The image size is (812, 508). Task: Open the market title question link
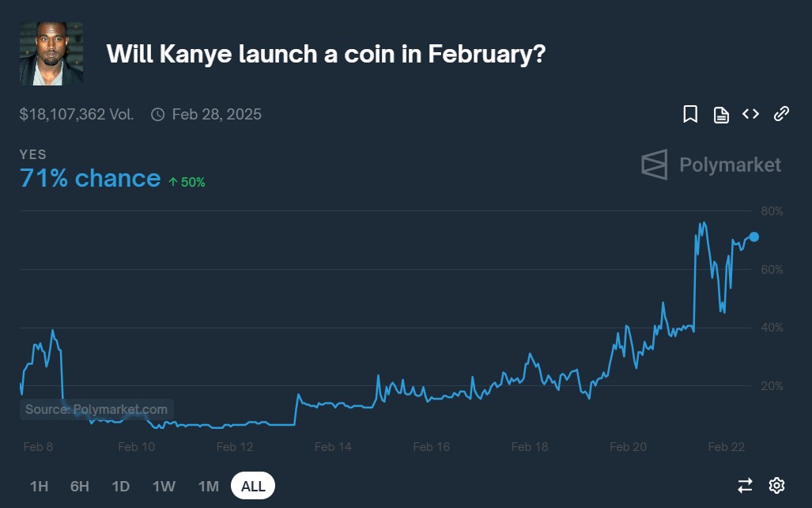point(325,54)
